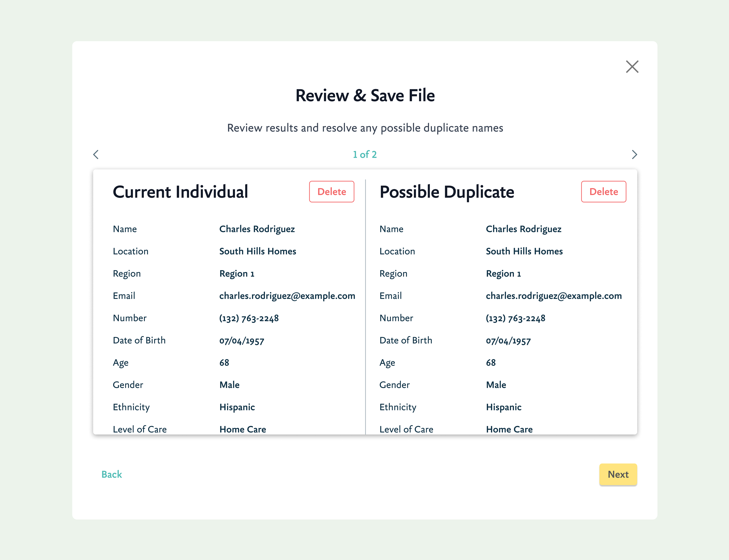Screen dimensions: 729x560
Task: Click Possible Duplicate date of birth 07/04/1957
Action: tap(508, 341)
